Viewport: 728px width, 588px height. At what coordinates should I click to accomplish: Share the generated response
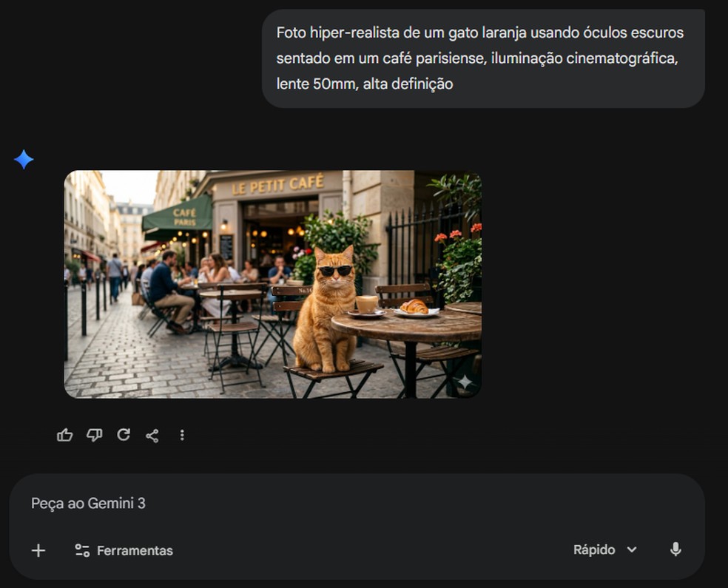[152, 436]
